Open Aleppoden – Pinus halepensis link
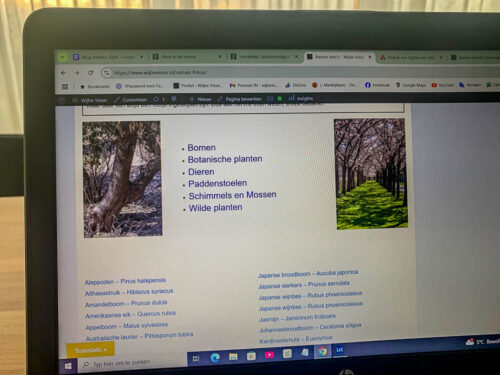The height and width of the screenshot is (375, 500). coord(125,281)
